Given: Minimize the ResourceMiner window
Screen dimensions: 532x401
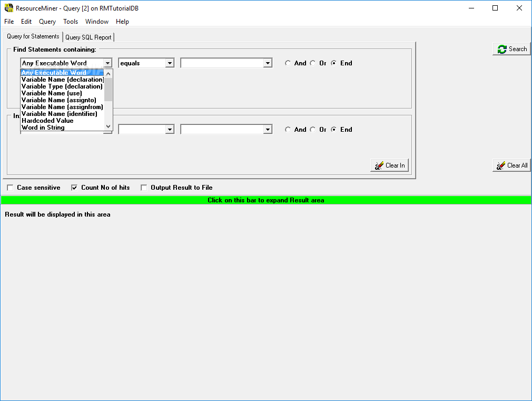Looking at the screenshot, I should (471, 8).
